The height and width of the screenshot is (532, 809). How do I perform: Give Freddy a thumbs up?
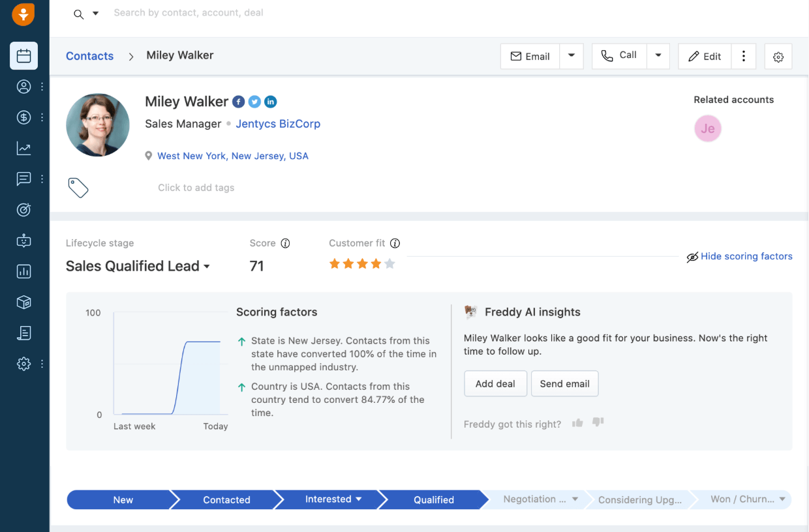point(577,422)
